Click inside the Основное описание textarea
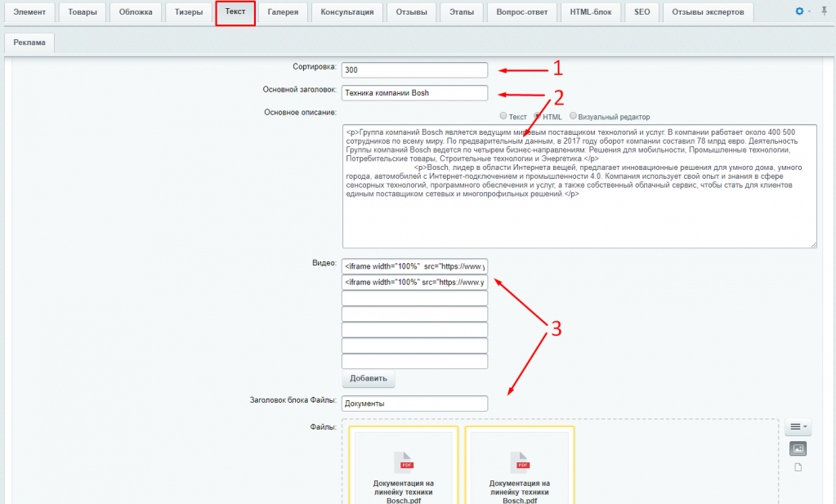Viewport: 836px width, 504px height. [579, 186]
